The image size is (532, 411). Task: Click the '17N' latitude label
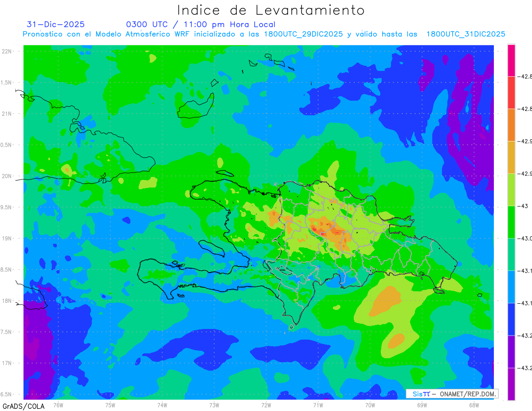pos(8,364)
